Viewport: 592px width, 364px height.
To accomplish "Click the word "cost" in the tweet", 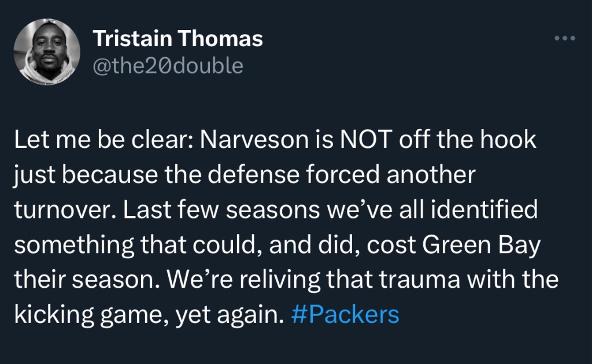I will click(x=396, y=246).
